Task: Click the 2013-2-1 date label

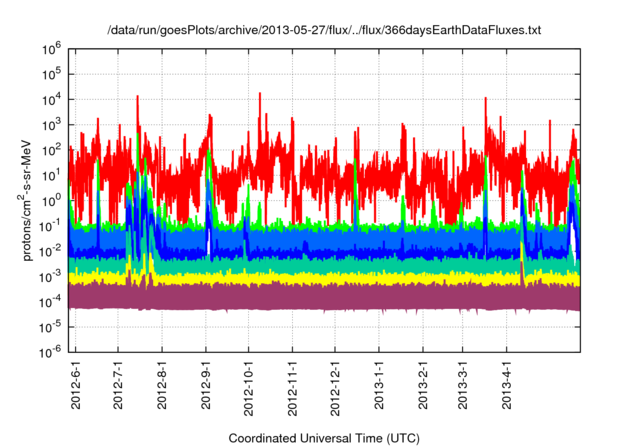Action: click(423, 384)
